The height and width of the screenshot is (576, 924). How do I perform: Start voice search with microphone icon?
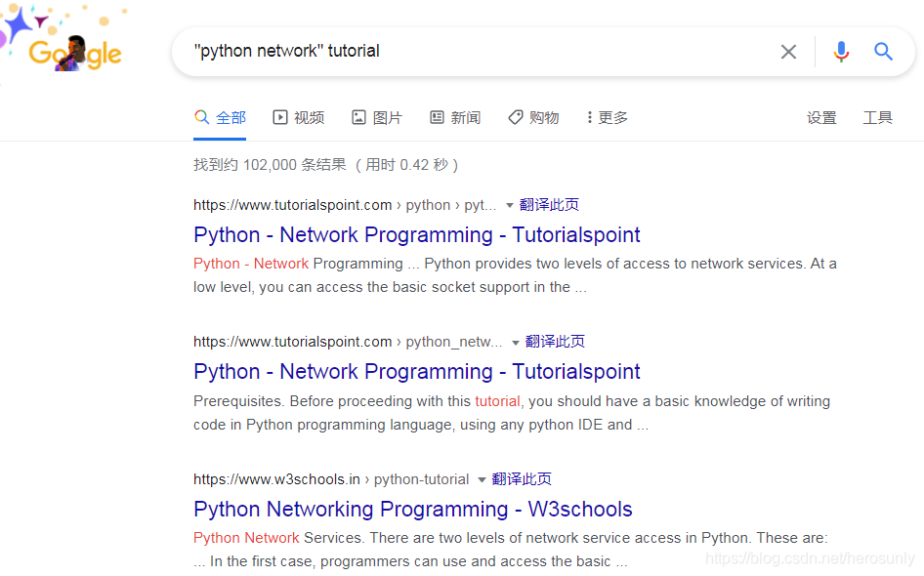[x=841, y=52]
